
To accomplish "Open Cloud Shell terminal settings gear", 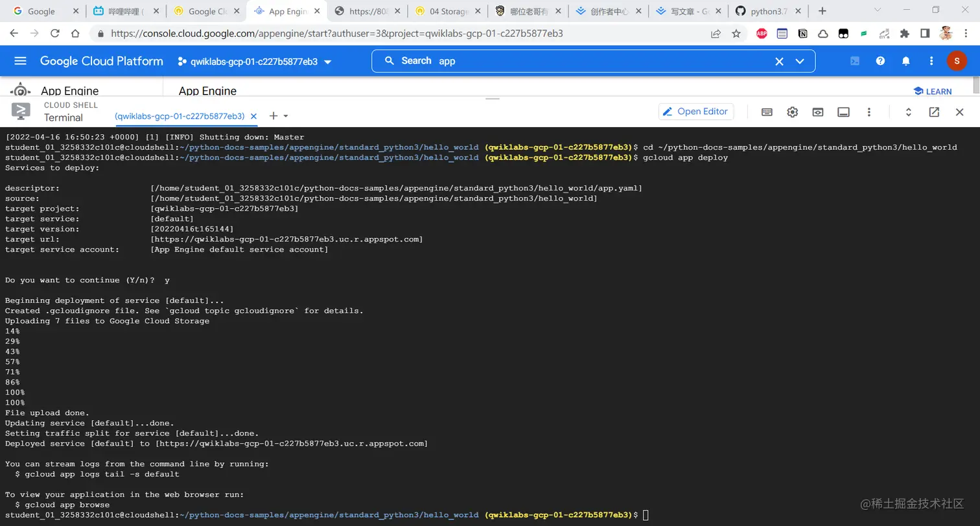I will 793,112.
